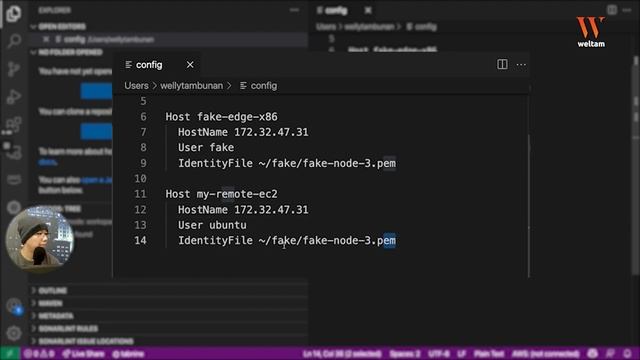Click the feedback icon in status bar
Screen dimensions: 640x360
[x=610, y=354]
